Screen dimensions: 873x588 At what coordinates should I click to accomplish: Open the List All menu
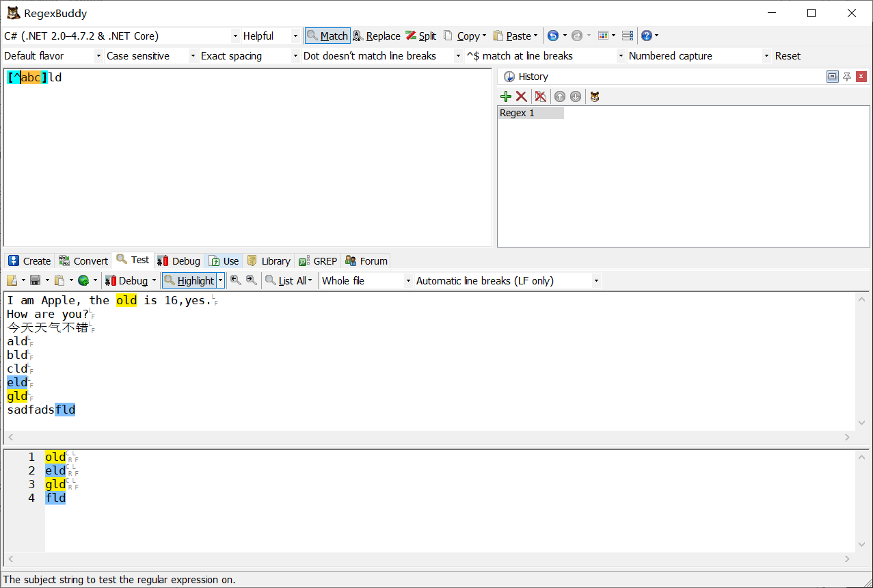click(x=289, y=280)
